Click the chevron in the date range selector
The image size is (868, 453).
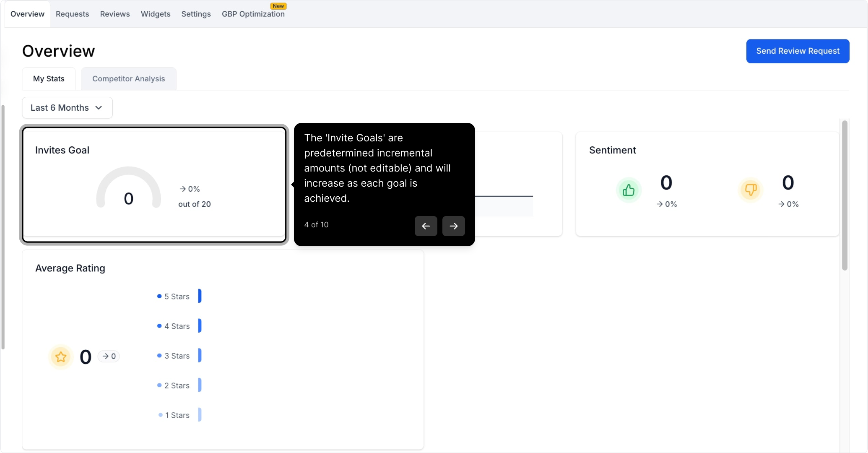point(99,108)
